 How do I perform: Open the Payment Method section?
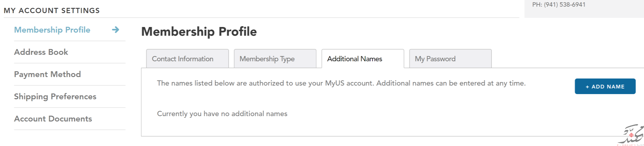(48, 74)
